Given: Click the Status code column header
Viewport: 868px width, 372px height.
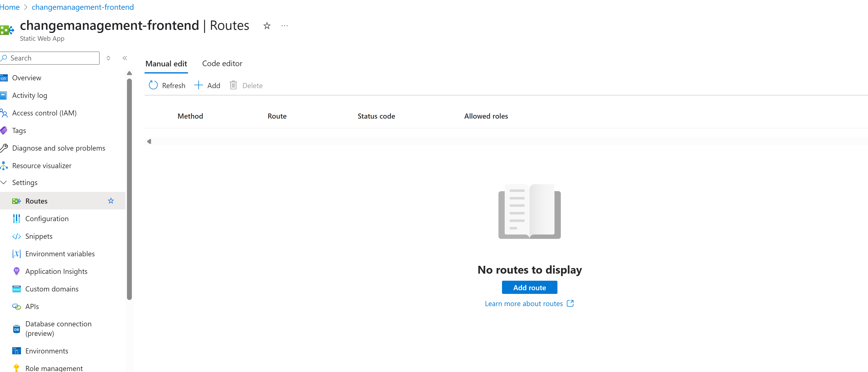Looking at the screenshot, I should click(376, 116).
